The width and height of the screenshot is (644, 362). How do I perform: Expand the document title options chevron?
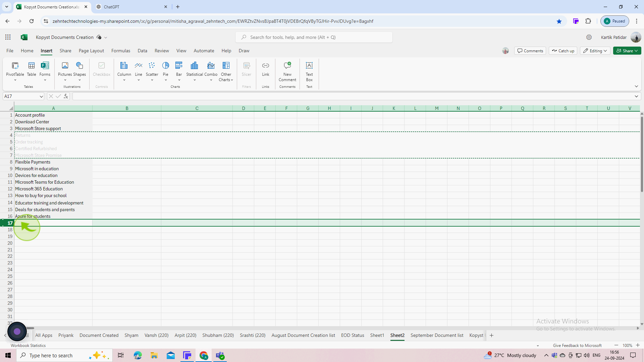(106, 38)
